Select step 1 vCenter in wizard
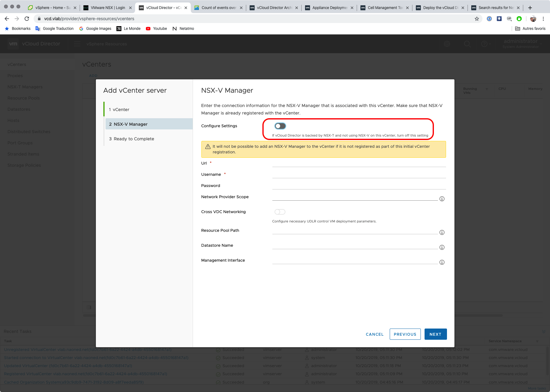This screenshot has height=392, width=550. (121, 110)
